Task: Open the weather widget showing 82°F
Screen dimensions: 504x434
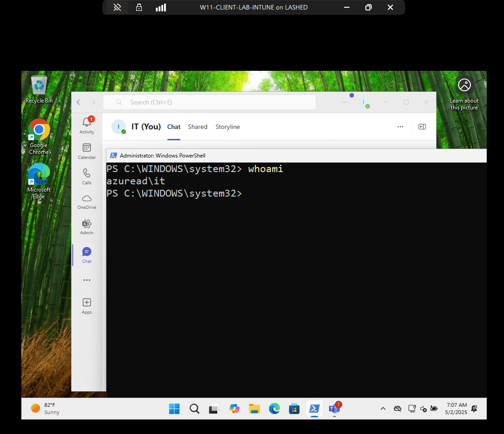Action: pos(45,409)
